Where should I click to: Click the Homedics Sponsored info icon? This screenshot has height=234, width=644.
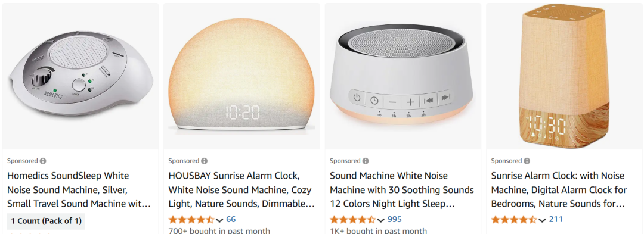pos(43,161)
